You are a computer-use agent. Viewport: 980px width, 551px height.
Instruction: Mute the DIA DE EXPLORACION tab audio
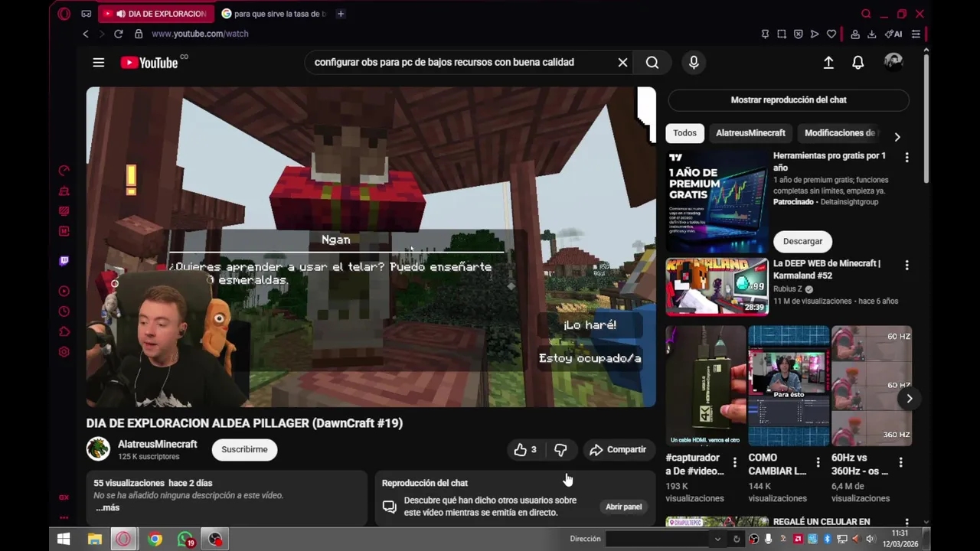click(x=120, y=14)
